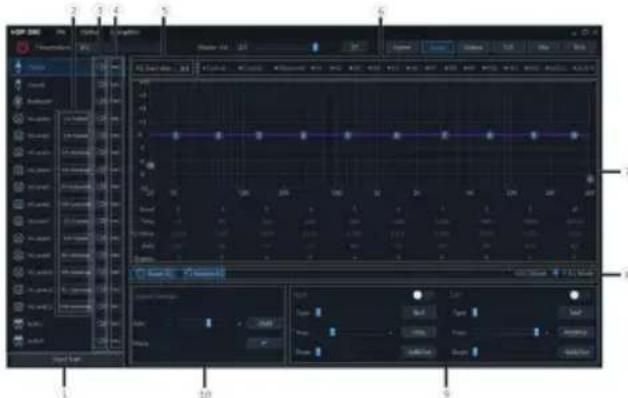This screenshot has width=628, height=398.
Task: Click the LPF Freq slider handle
Action: 536,332
